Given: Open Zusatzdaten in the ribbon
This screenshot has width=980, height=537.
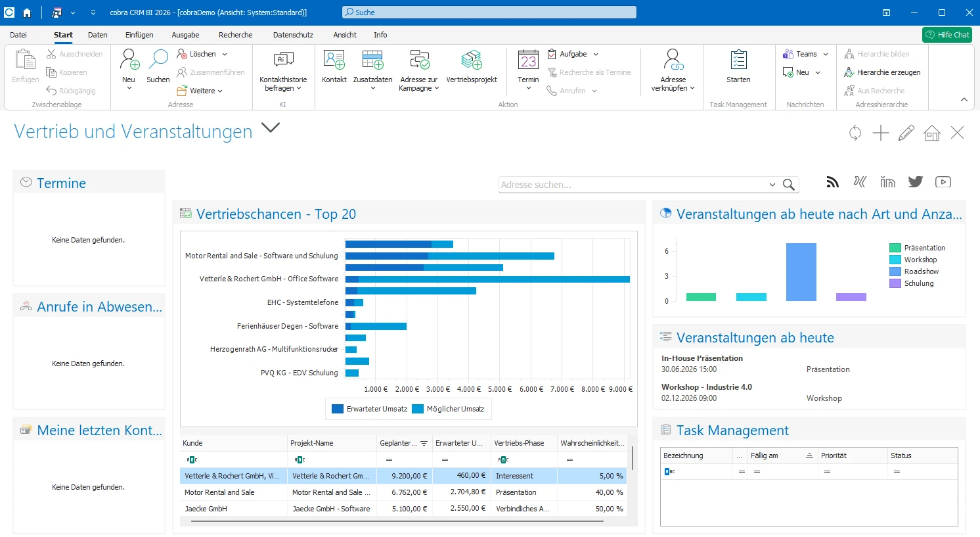Looking at the screenshot, I should click(x=372, y=70).
